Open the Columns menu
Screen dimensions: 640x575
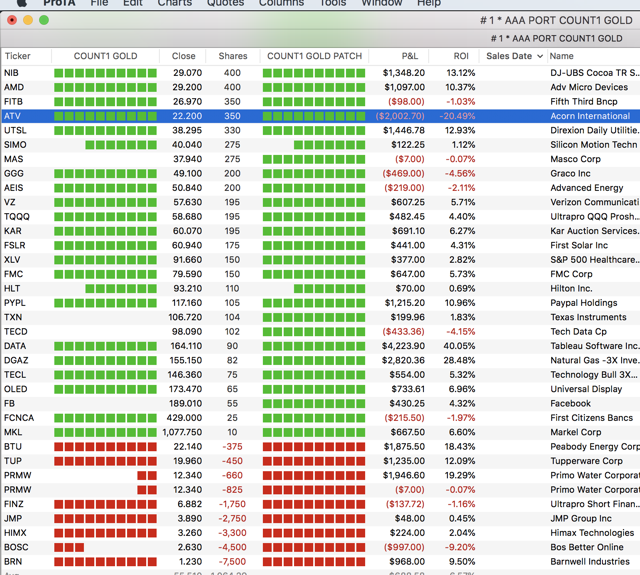[281, 2]
